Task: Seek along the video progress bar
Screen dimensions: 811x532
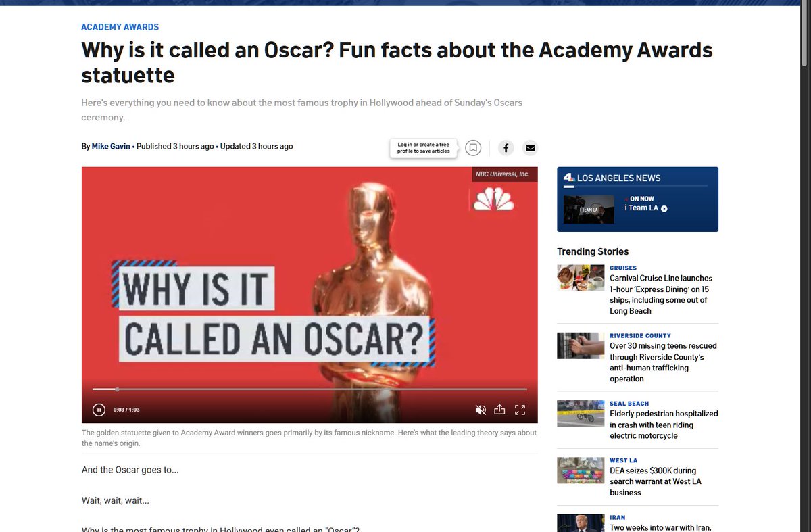Action: (x=310, y=389)
